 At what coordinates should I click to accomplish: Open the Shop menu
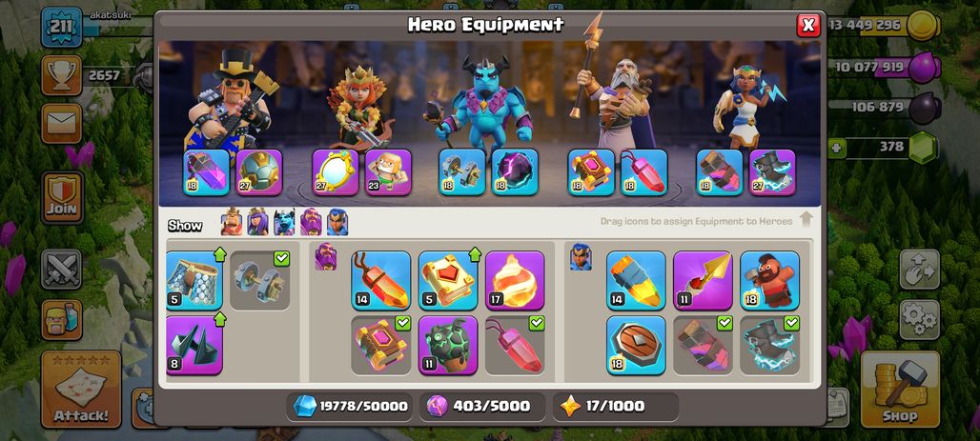900,390
